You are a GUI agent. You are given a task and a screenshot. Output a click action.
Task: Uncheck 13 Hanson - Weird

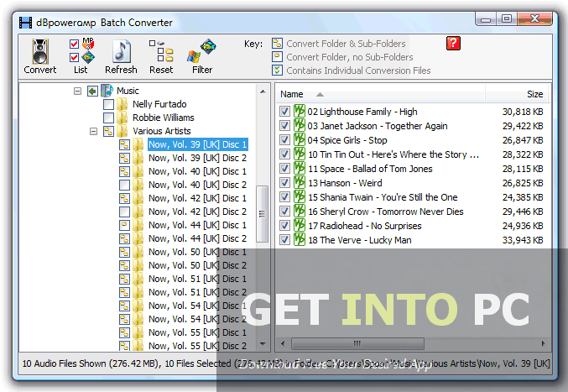tap(284, 183)
